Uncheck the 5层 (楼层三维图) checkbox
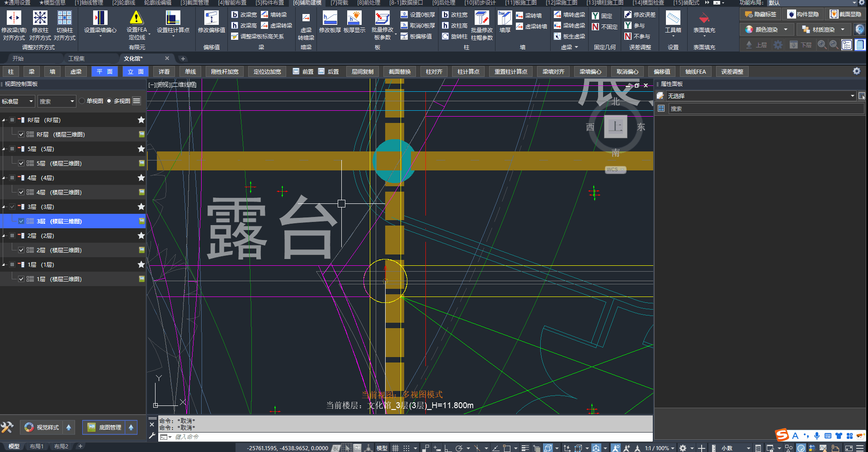 click(21, 164)
